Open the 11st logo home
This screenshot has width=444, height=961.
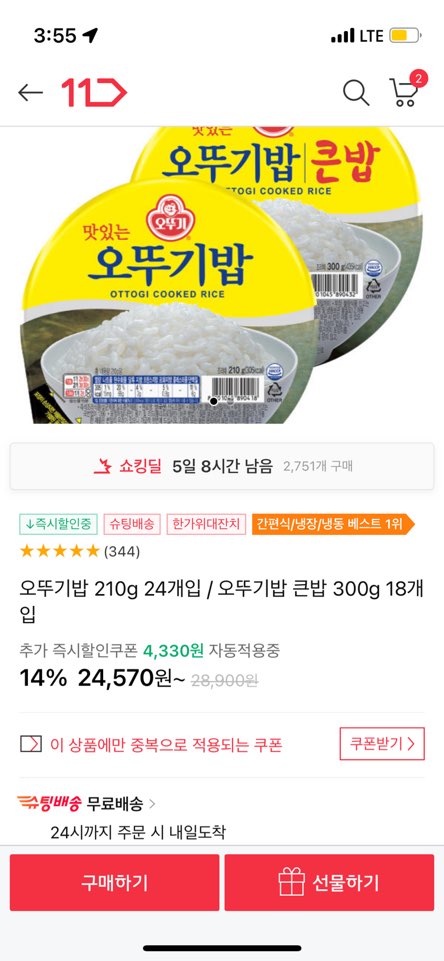pos(94,93)
